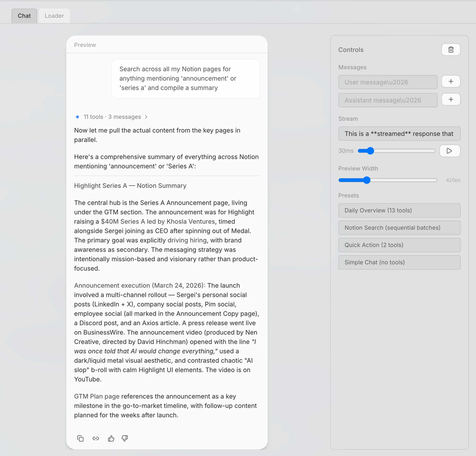Add user message with plus button
This screenshot has height=456, width=476.
tap(451, 81)
